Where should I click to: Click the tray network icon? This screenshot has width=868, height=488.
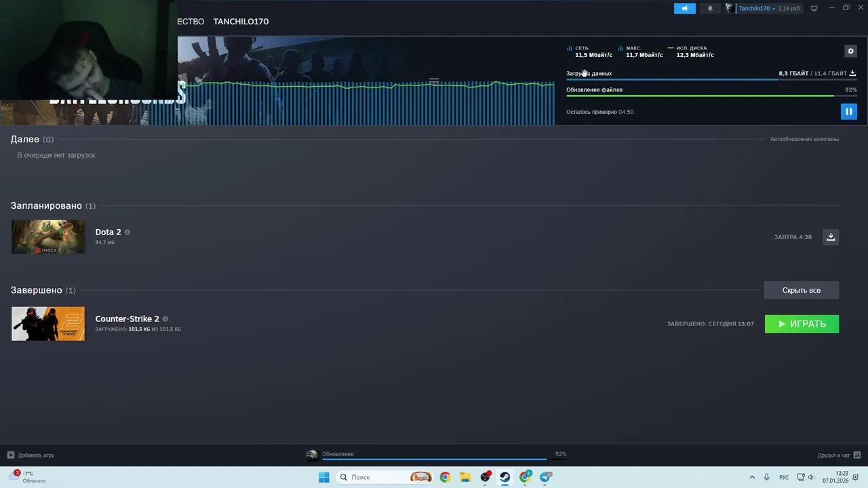point(800,477)
